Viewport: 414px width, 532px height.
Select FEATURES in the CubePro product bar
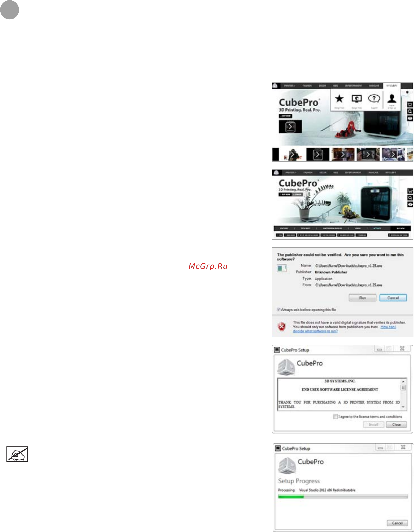tap(284, 229)
